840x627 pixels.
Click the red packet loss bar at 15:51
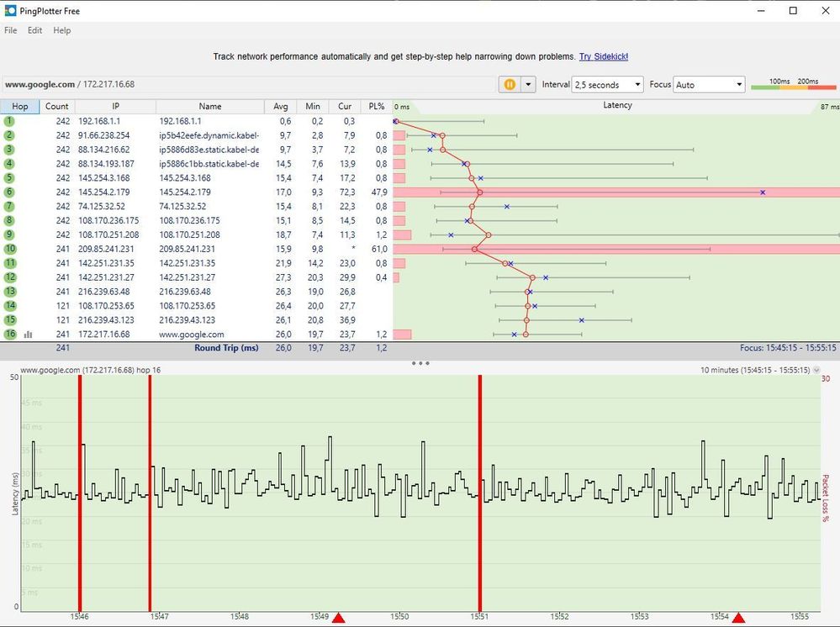click(x=480, y=493)
